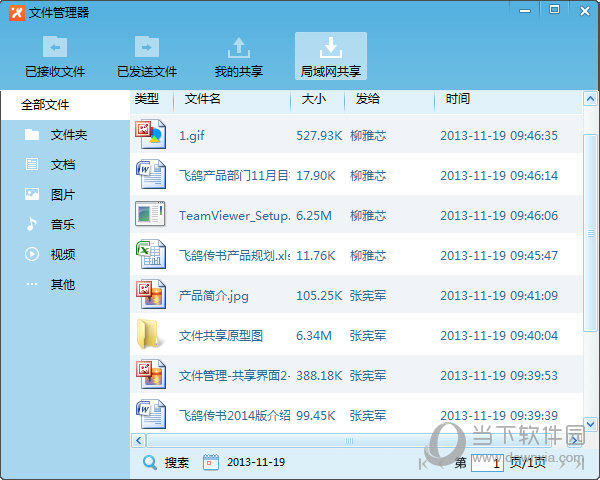Click the vertical scrollbar up arrow
The height and width of the screenshot is (480, 600).
point(590,99)
